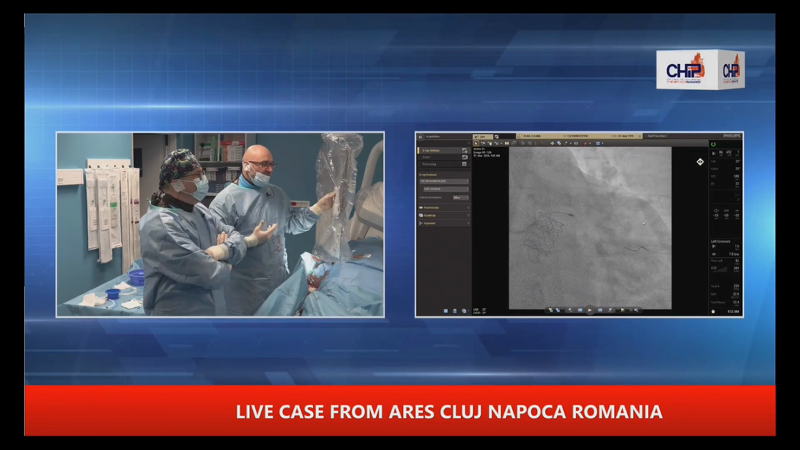
Task: Click the move/pan crosshair tool in toolbar
Action: click(553, 143)
